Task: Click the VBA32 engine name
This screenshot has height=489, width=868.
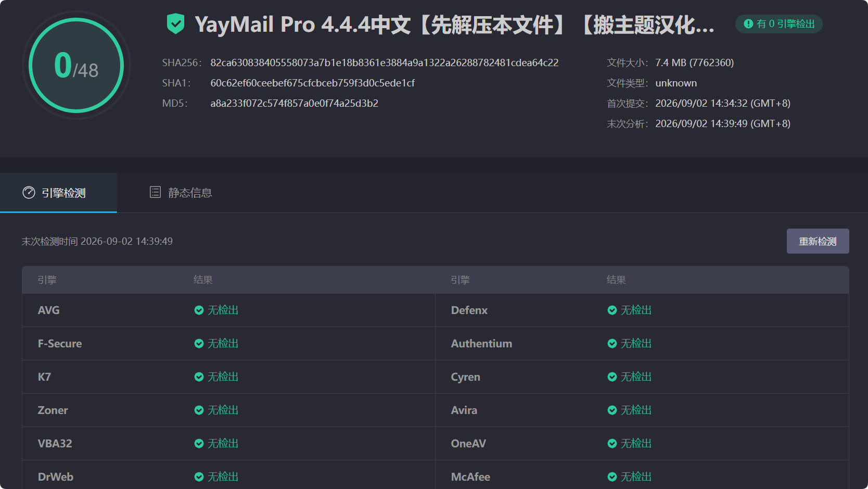Action: pos(55,444)
